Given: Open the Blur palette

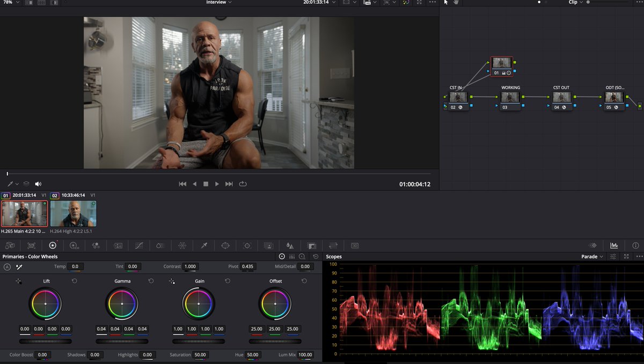Looking at the screenshot, I should 290,245.
